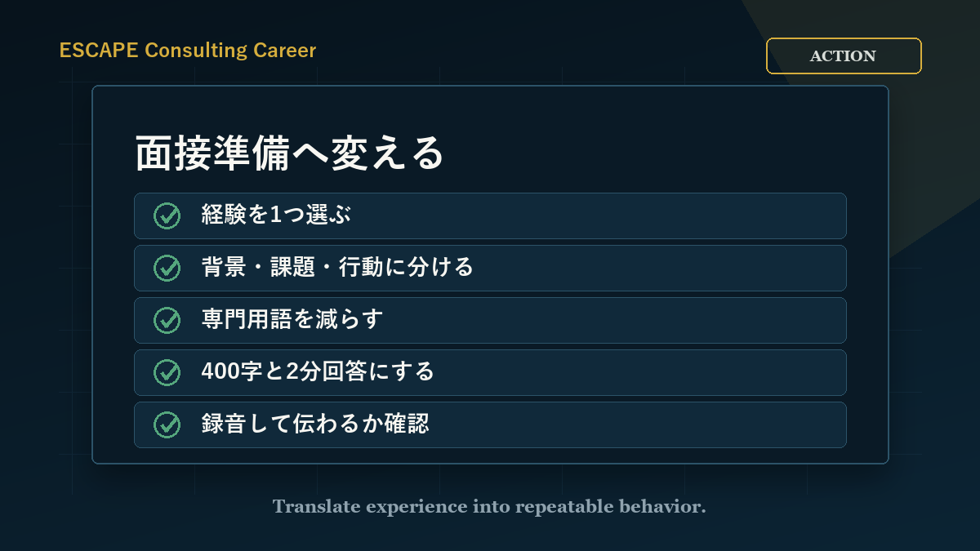Screen dimensions: 980x551
Task: Click the word Career in the header
Action: pos(284,51)
